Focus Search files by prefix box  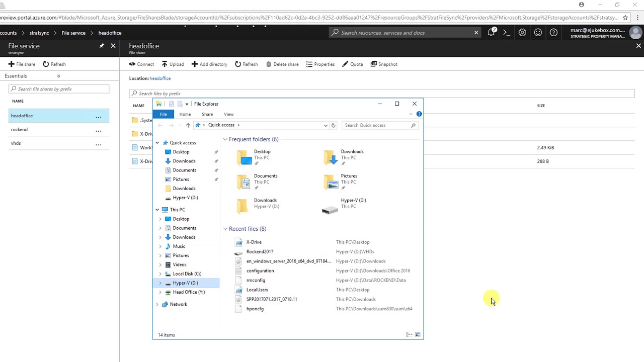pos(382,94)
